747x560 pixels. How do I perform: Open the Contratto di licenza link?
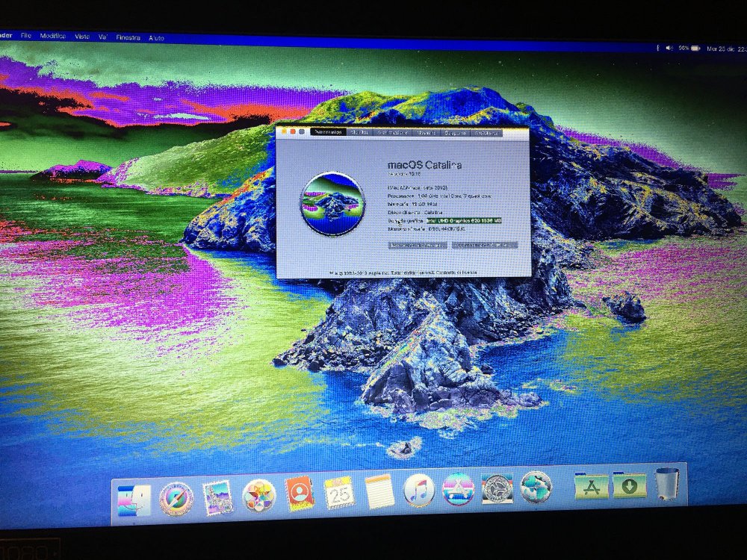tap(457, 273)
